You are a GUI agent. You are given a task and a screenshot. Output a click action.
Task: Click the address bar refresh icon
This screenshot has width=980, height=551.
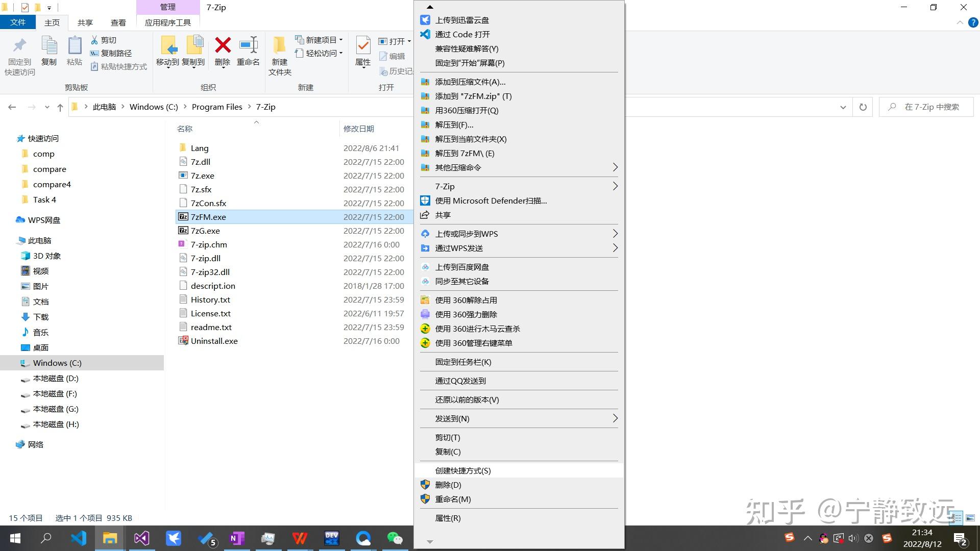(863, 107)
